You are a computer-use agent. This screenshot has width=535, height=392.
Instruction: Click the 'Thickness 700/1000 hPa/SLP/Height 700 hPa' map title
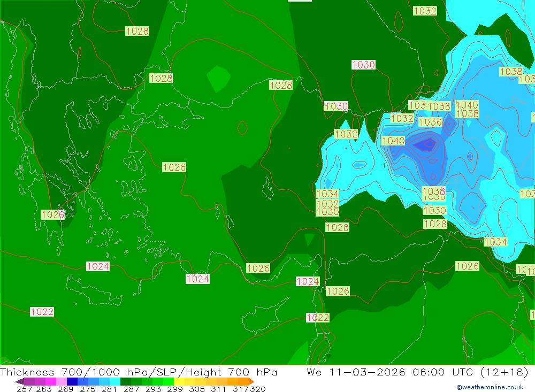(139, 372)
